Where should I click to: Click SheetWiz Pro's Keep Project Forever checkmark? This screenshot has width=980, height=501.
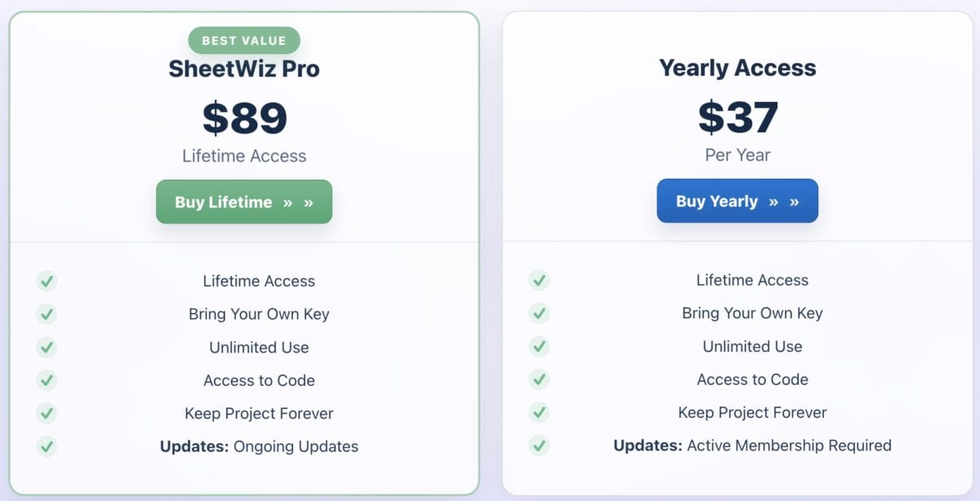pyautogui.click(x=47, y=414)
